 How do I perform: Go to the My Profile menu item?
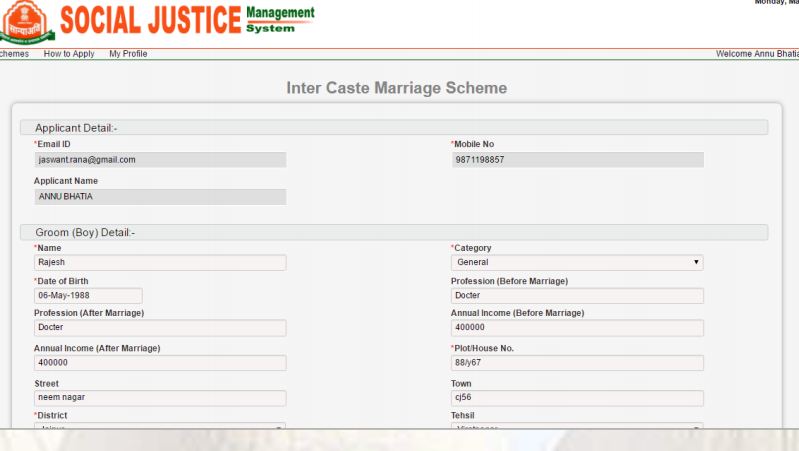click(128, 54)
